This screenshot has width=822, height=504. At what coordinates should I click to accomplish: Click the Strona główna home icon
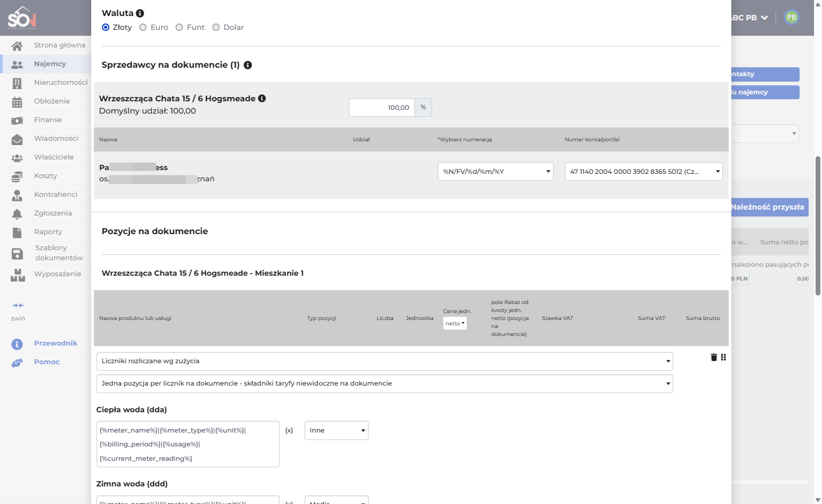(x=17, y=46)
